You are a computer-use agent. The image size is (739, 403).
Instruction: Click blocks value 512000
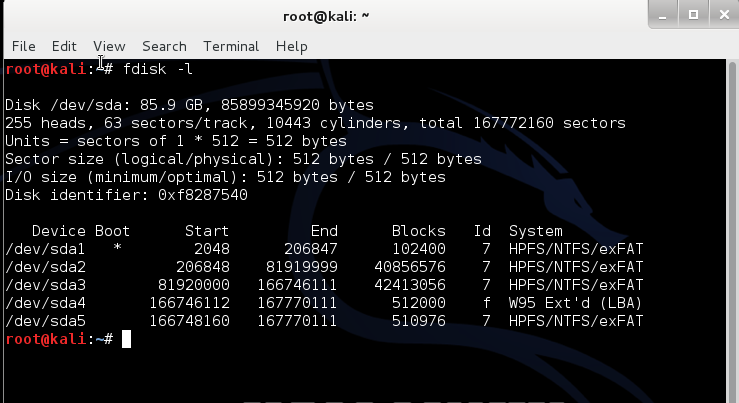(419, 303)
